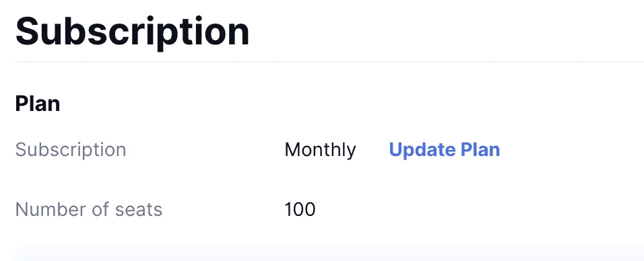
Task: Select the Plan section heading
Action: pos(38,104)
